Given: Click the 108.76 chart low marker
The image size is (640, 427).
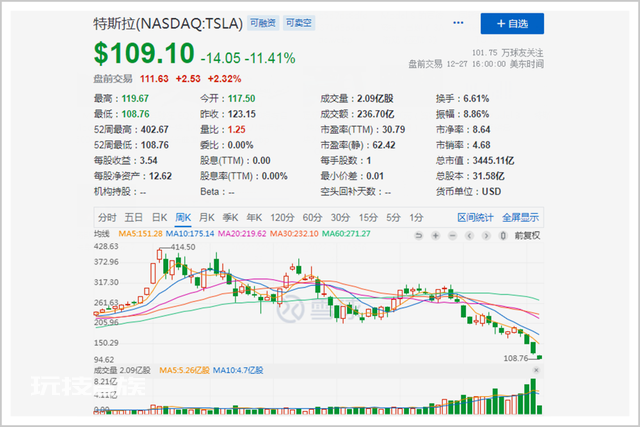Looking at the screenshot, I should (516, 358).
